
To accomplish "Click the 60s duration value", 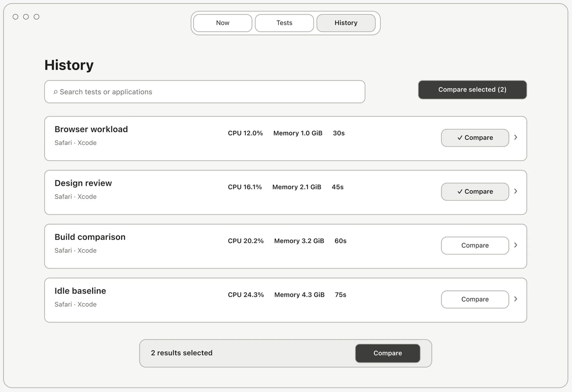I will 340,241.
